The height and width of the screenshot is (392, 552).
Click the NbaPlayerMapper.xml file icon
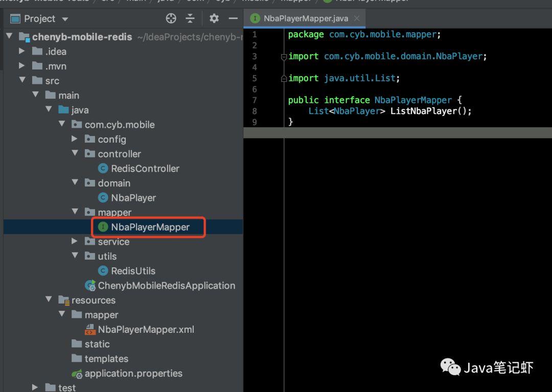[x=90, y=329]
